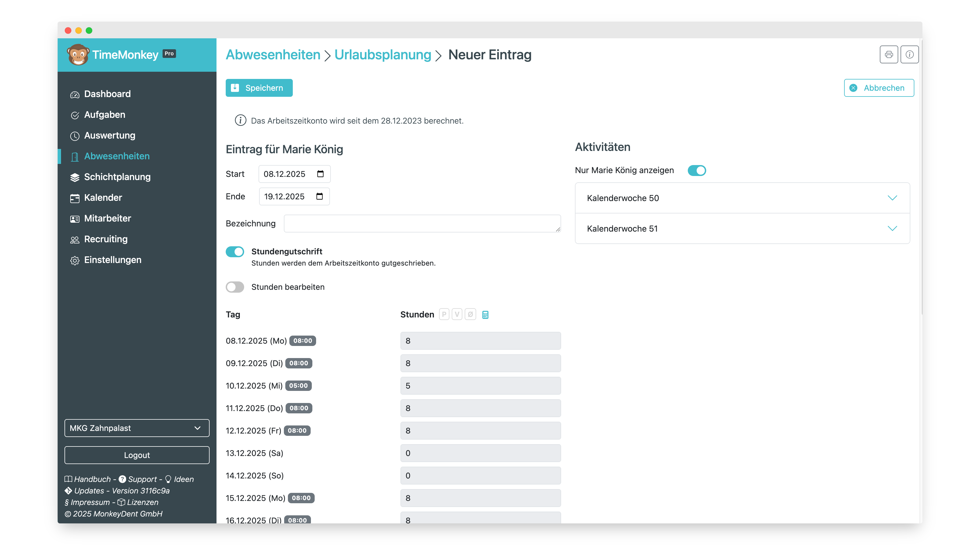Click the P icon beside Stunden
Screen dimensions: 980x545
coord(444,314)
